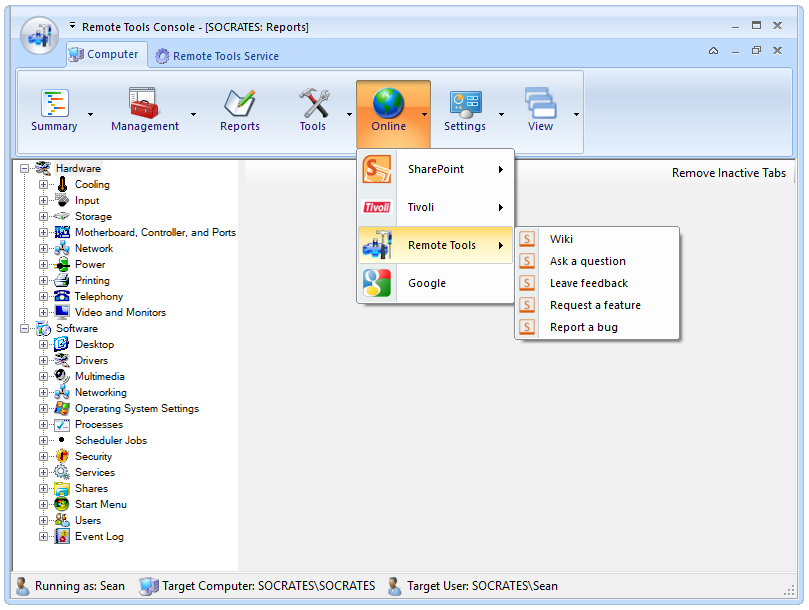Viewport: 809px width, 610px height.
Task: Click the Tivoli logo icon
Action: pos(377,207)
